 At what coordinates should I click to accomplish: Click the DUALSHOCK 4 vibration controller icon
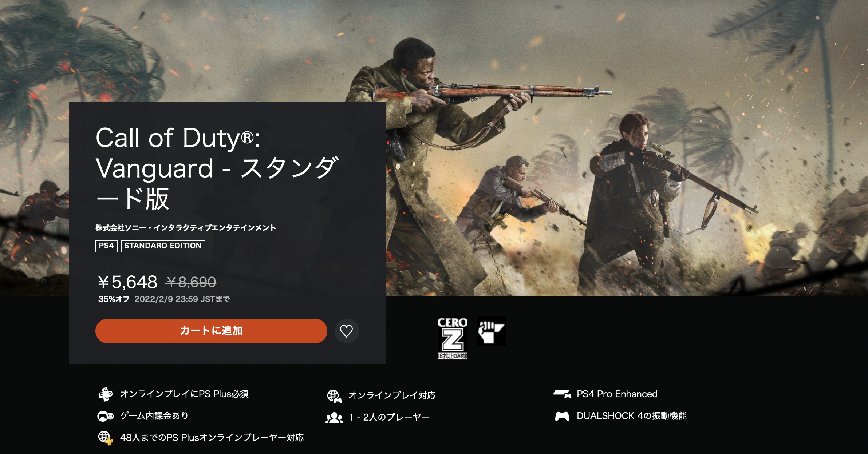pyautogui.click(x=562, y=416)
